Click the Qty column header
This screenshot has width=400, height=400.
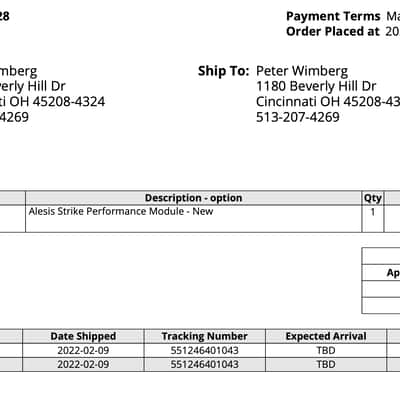point(373,198)
